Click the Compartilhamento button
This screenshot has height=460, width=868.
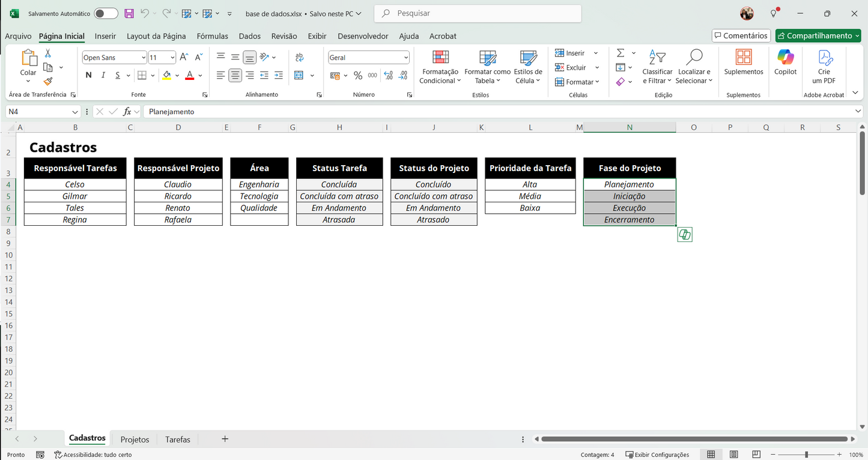pos(818,35)
